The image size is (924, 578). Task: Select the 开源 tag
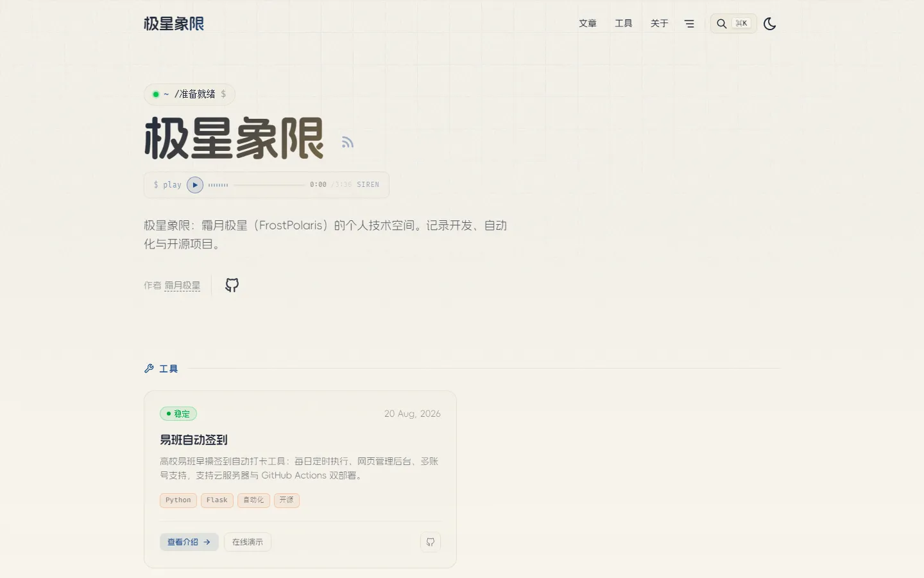[x=287, y=500]
